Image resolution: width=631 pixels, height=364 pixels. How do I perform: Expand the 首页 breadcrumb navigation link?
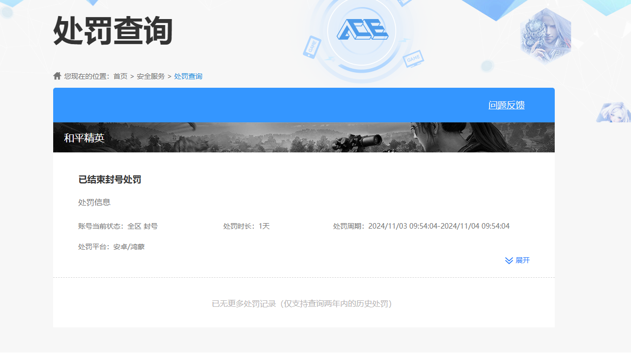[120, 76]
